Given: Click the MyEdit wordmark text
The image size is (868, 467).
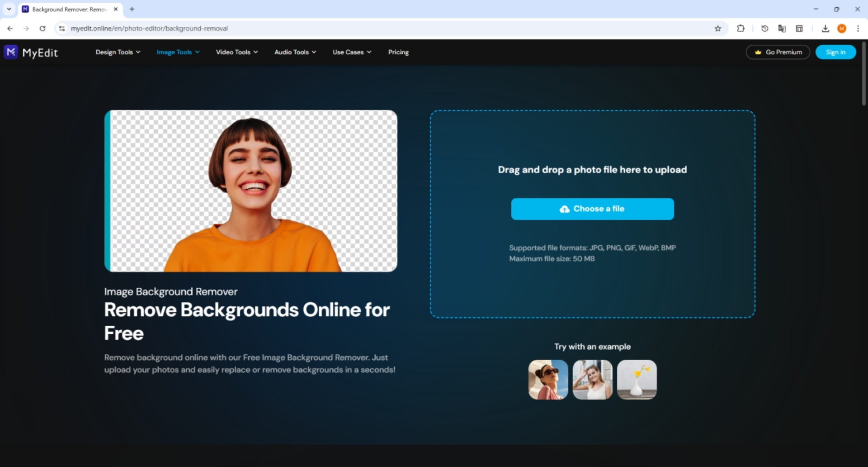Looking at the screenshot, I should (x=40, y=52).
